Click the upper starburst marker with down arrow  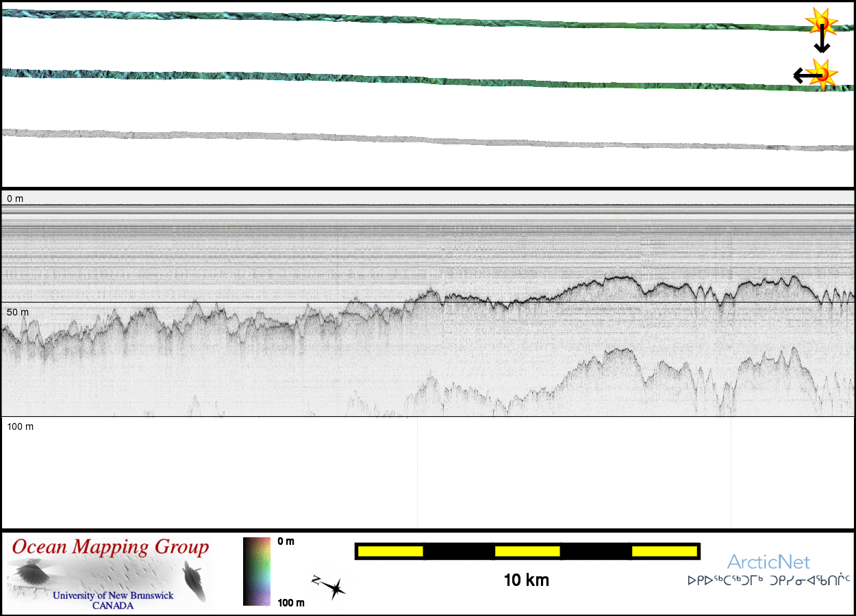click(x=820, y=22)
